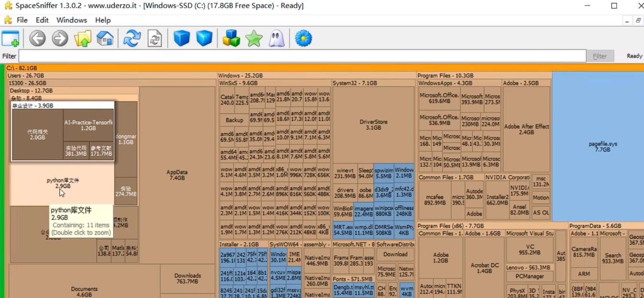
Task: Click the 'Fonts - 571.5MB' header
Action: [x=353, y=279]
